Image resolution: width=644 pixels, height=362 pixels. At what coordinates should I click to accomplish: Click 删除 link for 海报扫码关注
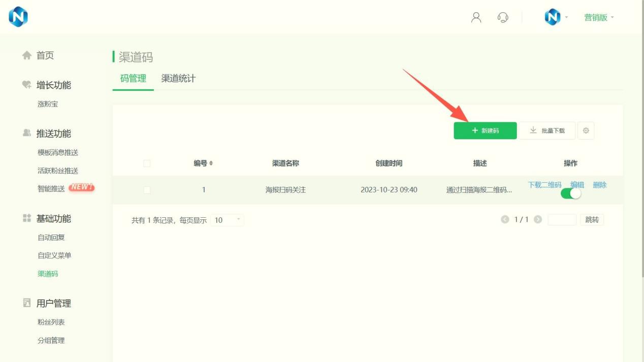[x=600, y=185]
